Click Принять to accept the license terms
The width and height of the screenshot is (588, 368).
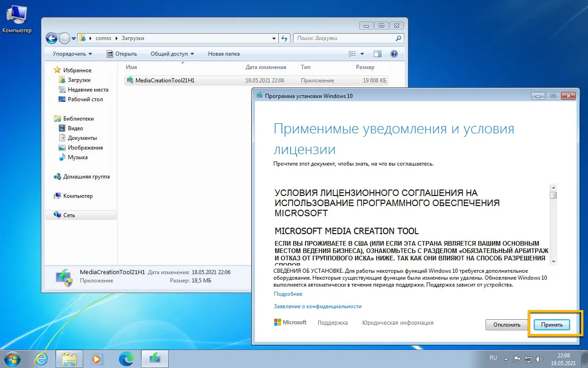(x=551, y=324)
